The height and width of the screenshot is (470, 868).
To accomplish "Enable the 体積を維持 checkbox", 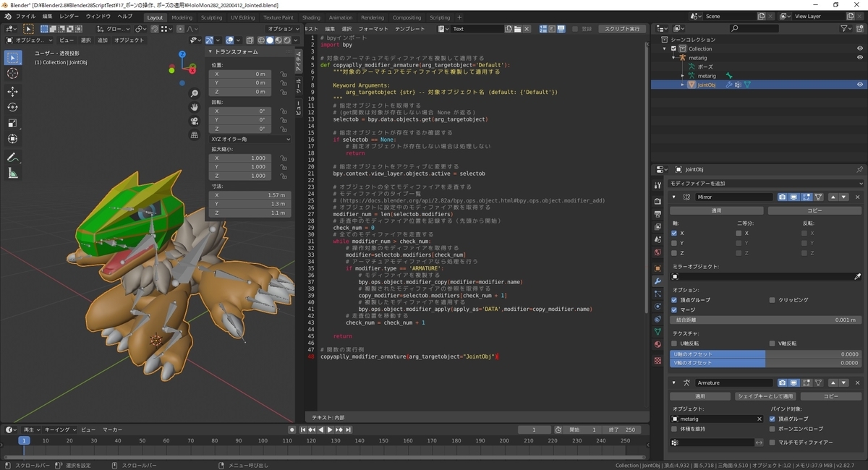I will coord(674,429).
